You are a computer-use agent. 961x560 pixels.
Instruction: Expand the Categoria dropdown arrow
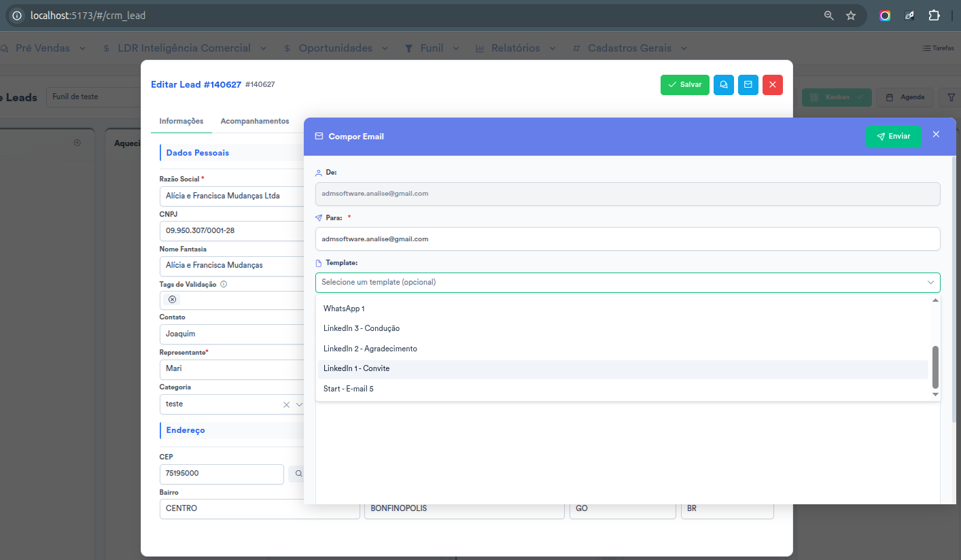(x=299, y=404)
